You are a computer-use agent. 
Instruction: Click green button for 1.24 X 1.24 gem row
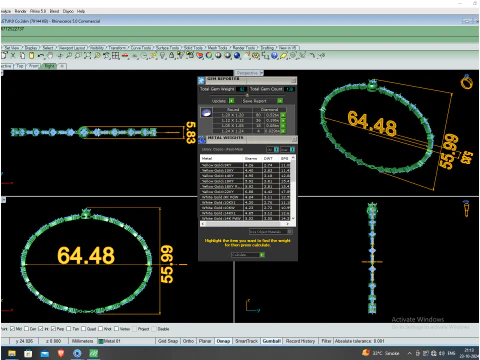click(x=283, y=131)
